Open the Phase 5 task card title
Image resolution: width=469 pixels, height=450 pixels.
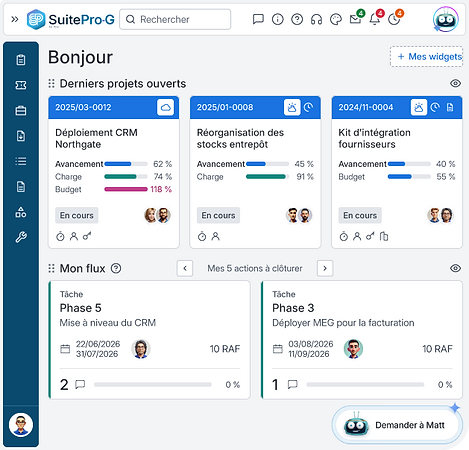pyautogui.click(x=80, y=308)
